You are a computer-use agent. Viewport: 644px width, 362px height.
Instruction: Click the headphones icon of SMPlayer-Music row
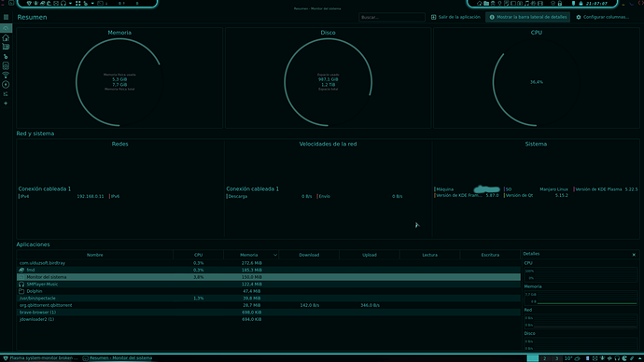pyautogui.click(x=21, y=284)
